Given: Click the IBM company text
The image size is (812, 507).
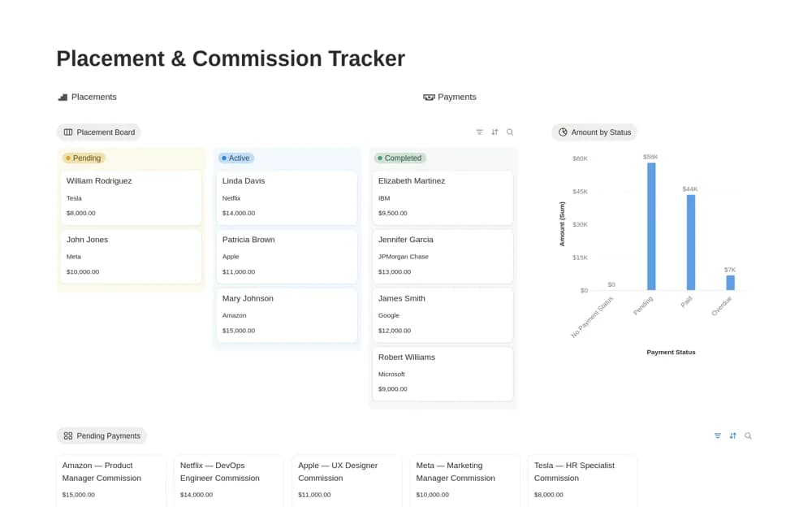Looking at the screenshot, I should 384,198.
